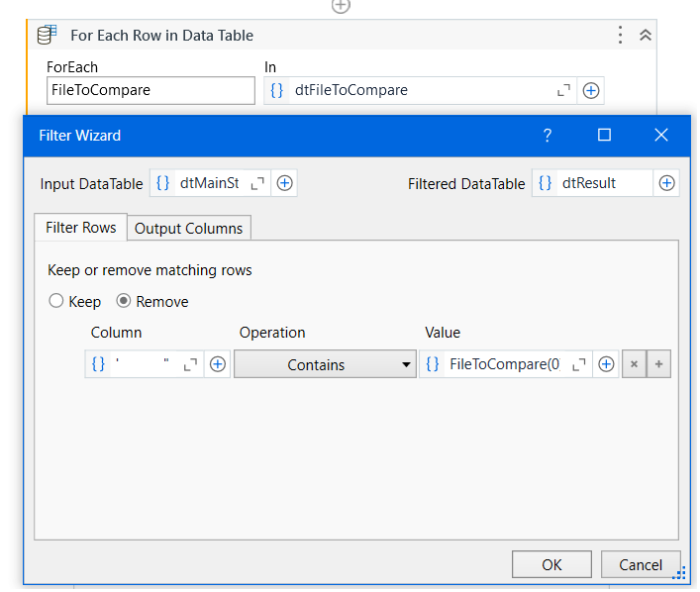
Task: Expand the Input DataTable expression editor
Action: (x=257, y=183)
